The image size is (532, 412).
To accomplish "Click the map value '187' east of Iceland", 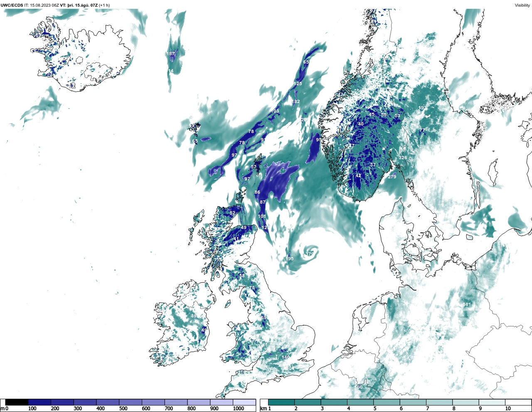I will point(171,54).
